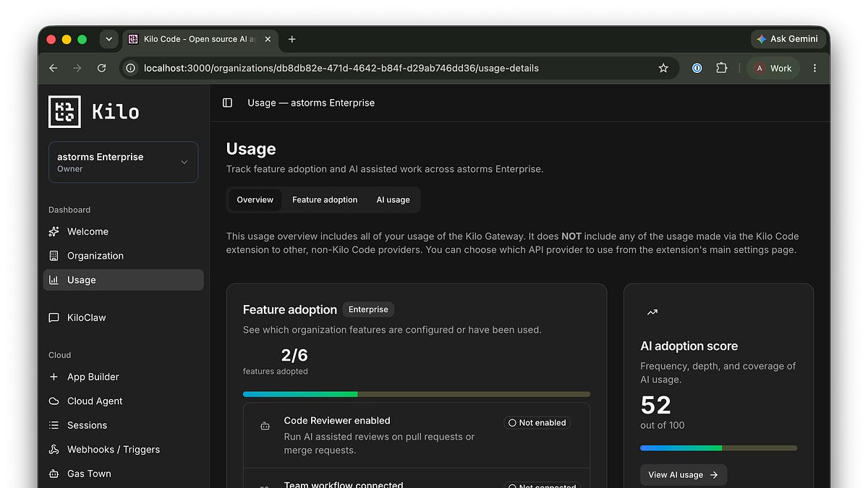
Task: Reload the page
Action: tap(102, 68)
